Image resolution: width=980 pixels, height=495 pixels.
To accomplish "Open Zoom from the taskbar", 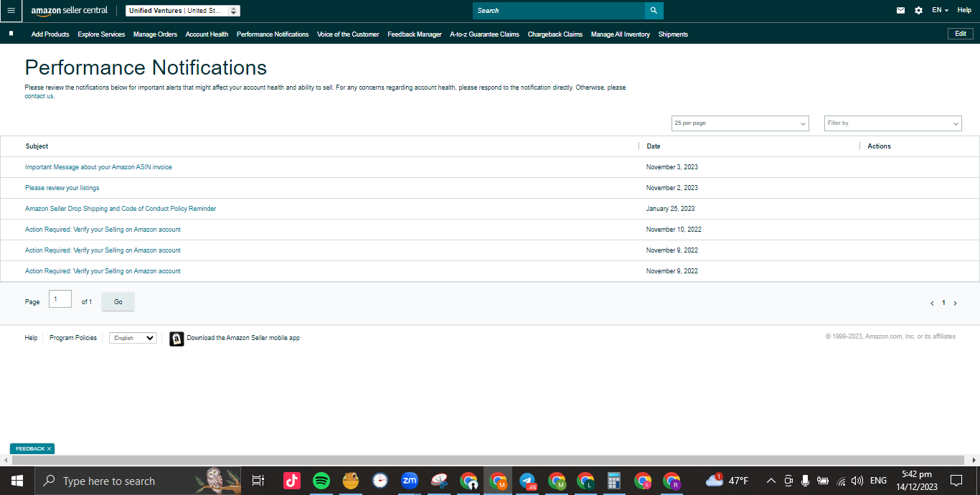I will 410,481.
